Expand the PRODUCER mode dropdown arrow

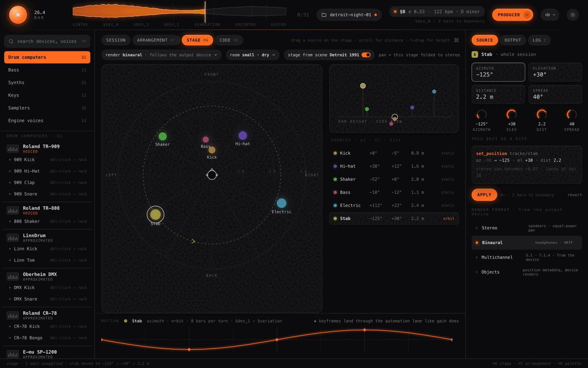pos(527,15)
